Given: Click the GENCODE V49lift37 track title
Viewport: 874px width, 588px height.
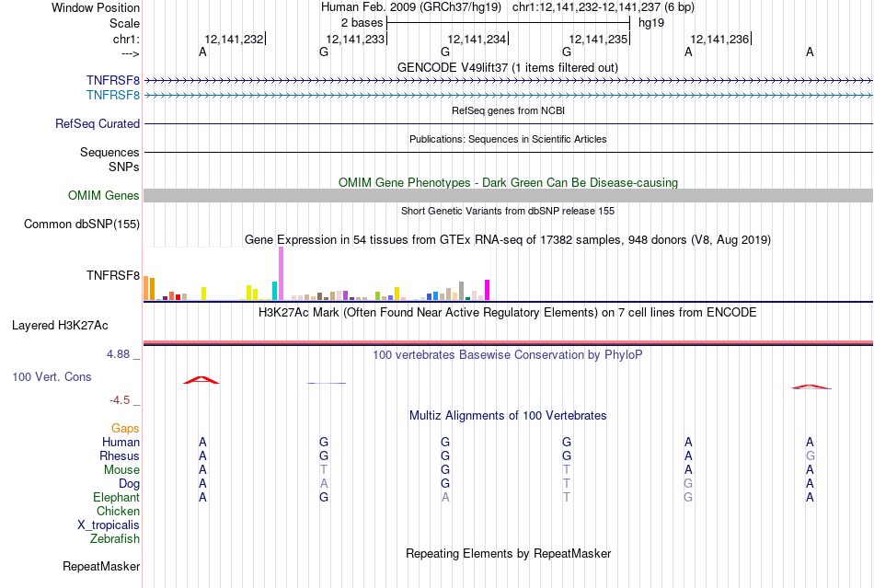Looking at the screenshot, I should click(508, 67).
